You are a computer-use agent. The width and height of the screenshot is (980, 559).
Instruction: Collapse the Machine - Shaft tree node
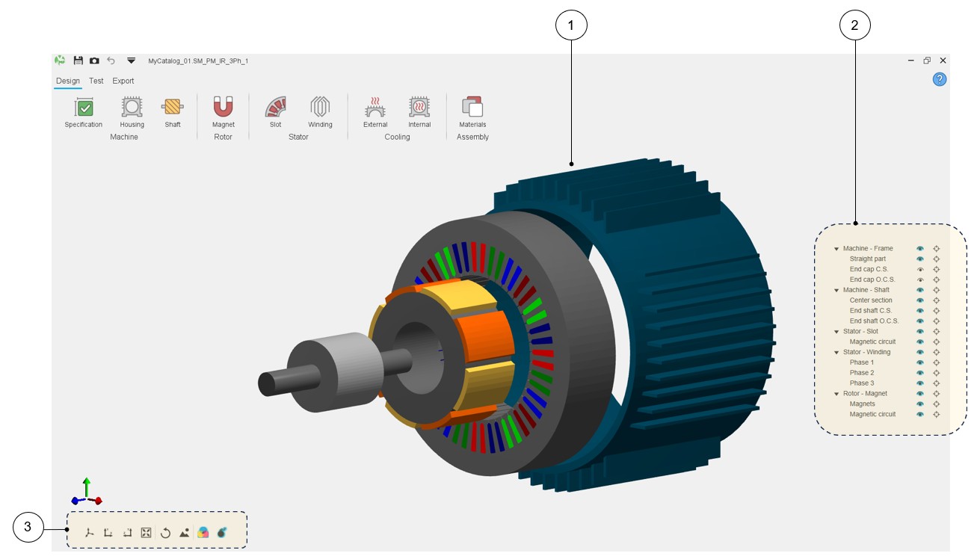(x=836, y=290)
